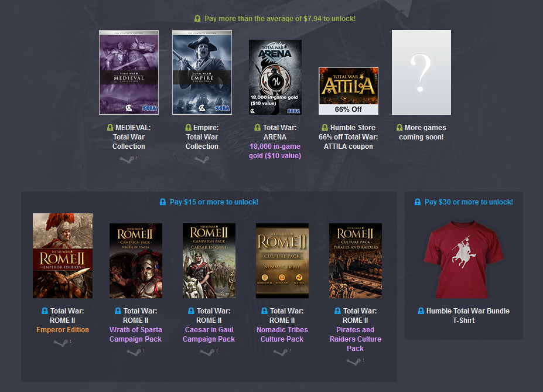This screenshot has height=392, width=543.
Task: Click the ATTILA 66% Off coupon image
Action: (x=349, y=91)
